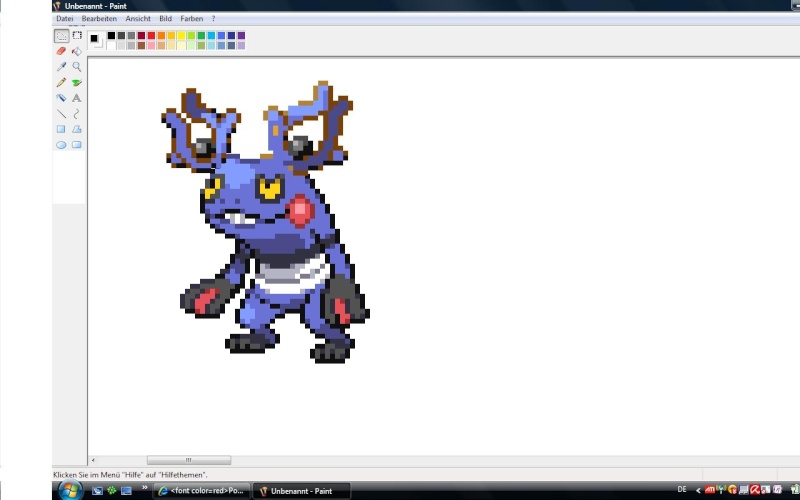Select the turquoise palette color
The image size is (800, 500).
click(211, 35)
